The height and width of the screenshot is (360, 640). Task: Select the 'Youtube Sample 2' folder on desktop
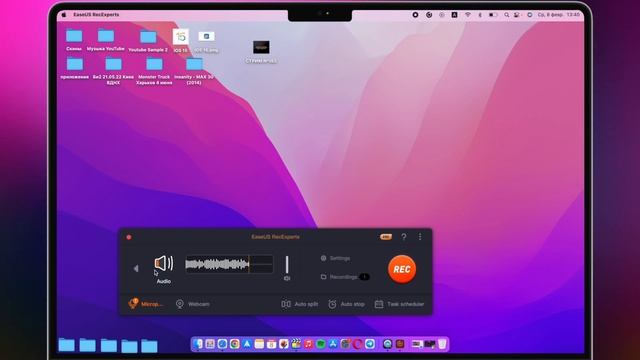(x=148, y=41)
